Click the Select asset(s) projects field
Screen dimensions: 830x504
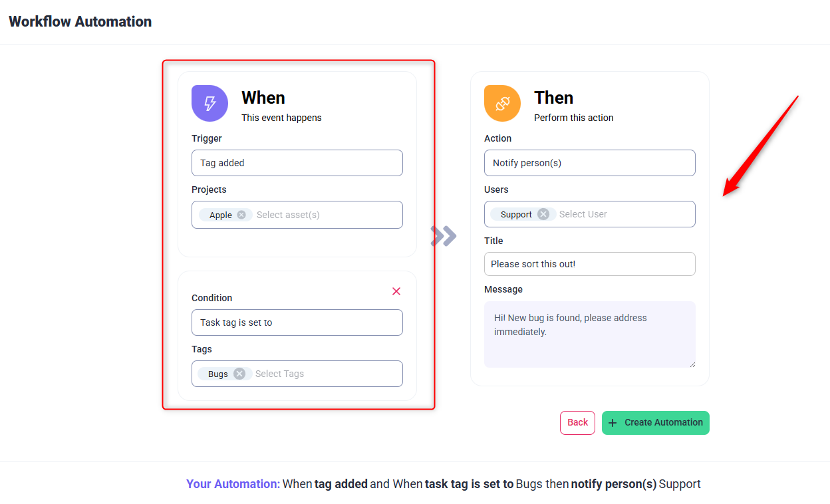click(x=326, y=215)
